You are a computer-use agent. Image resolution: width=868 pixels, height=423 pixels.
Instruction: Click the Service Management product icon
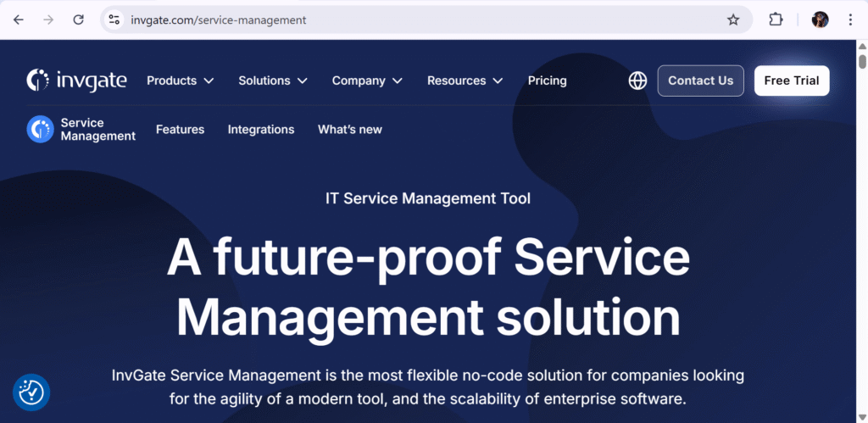click(x=41, y=130)
